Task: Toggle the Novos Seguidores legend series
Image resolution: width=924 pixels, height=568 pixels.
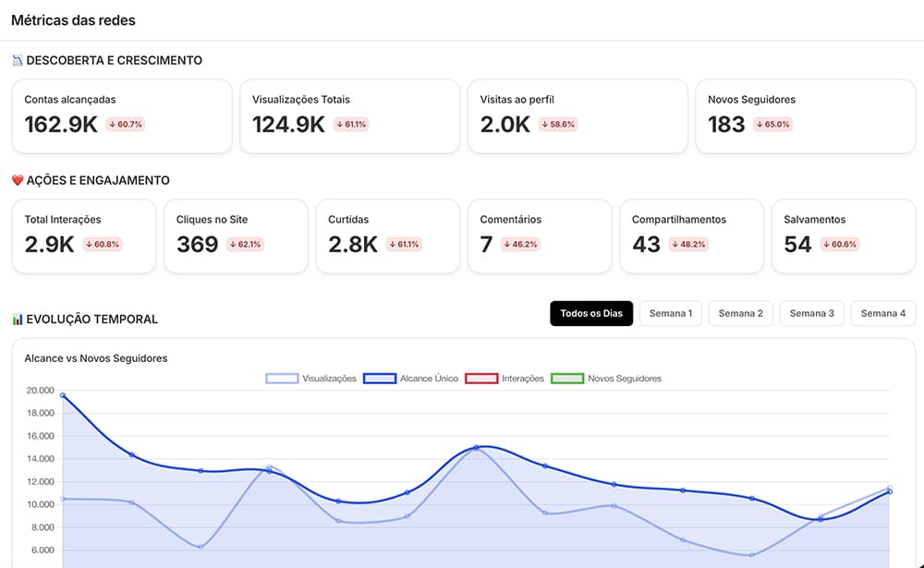Action: click(x=606, y=379)
